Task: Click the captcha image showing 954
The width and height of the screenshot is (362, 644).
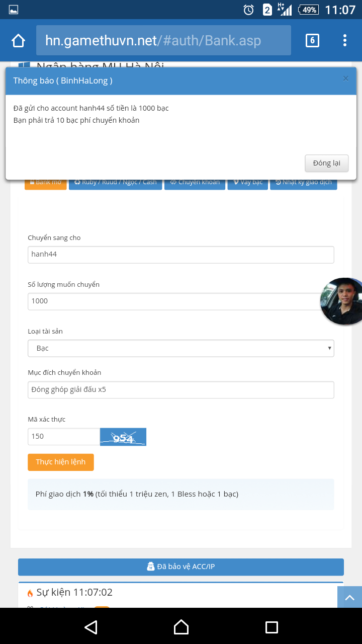Action: pos(123,437)
